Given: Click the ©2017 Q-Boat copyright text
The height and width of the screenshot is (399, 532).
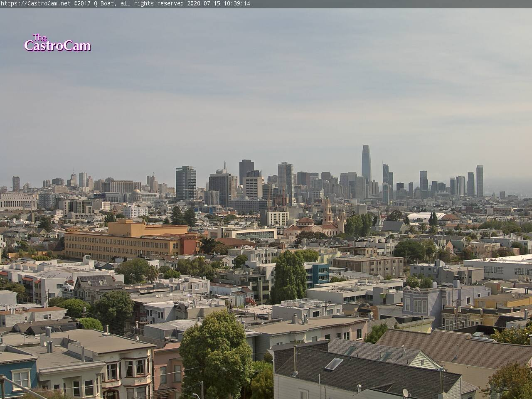Looking at the screenshot, I should [x=95, y=4].
